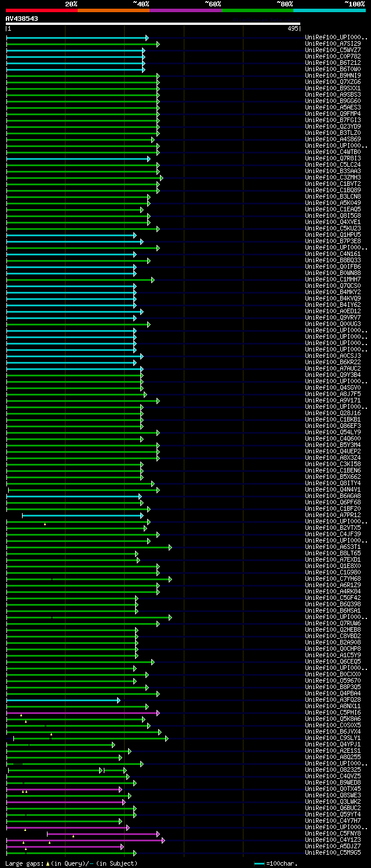371x868 pixels.
Task: Select the UniRef100_Q28J16 label
Action: [x=333, y=413]
